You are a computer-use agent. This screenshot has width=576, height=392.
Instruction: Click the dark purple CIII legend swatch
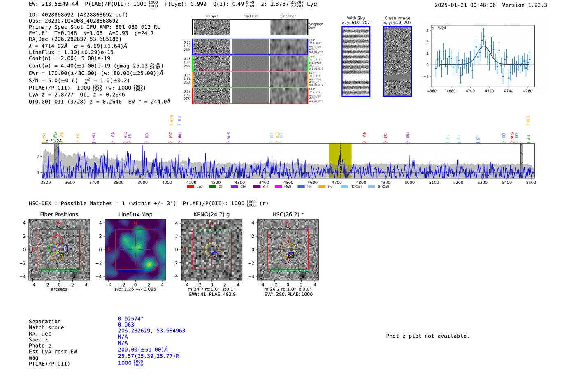(257, 186)
